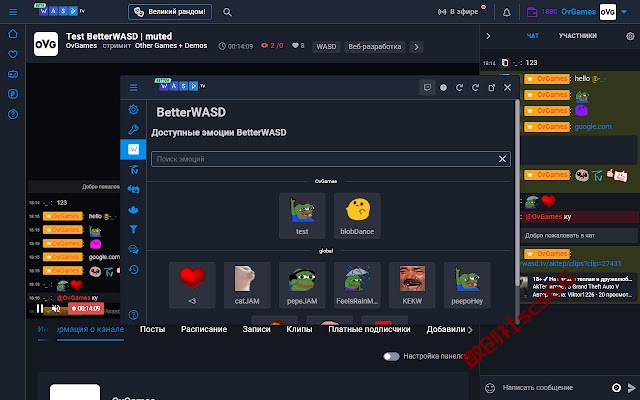640x400 pixels.
Task: Open the Расписание tab
Action: click(204, 329)
